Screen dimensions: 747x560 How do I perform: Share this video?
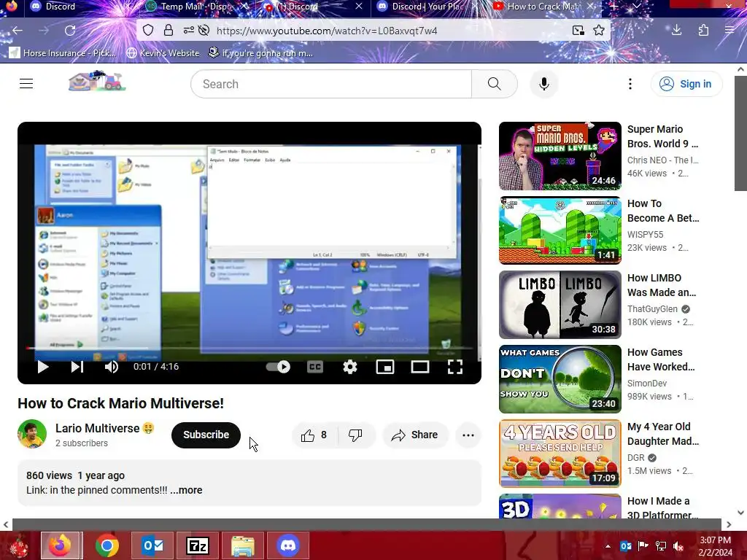pyautogui.click(x=415, y=435)
